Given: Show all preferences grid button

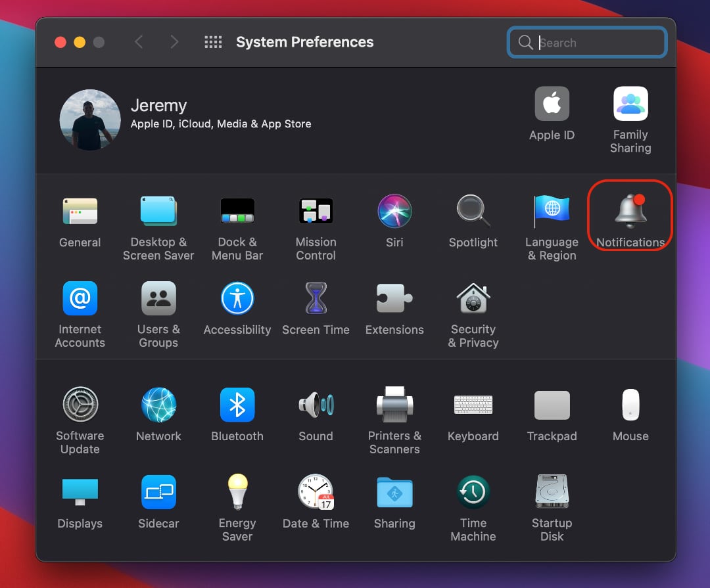Looking at the screenshot, I should (x=213, y=42).
